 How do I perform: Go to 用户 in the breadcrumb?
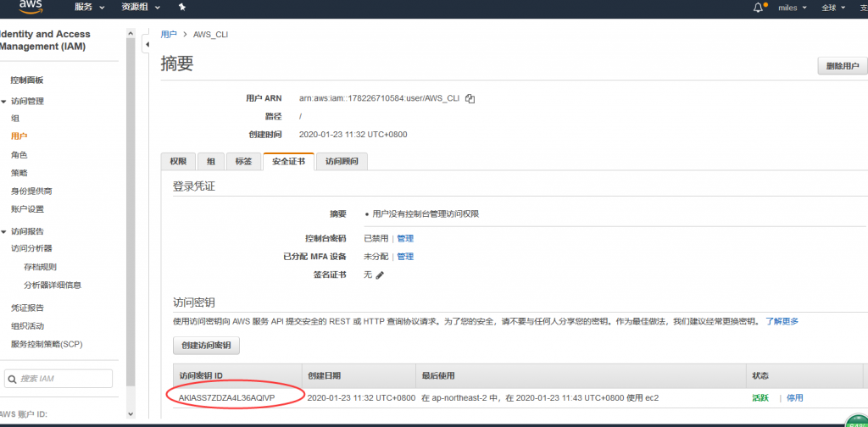coord(169,34)
